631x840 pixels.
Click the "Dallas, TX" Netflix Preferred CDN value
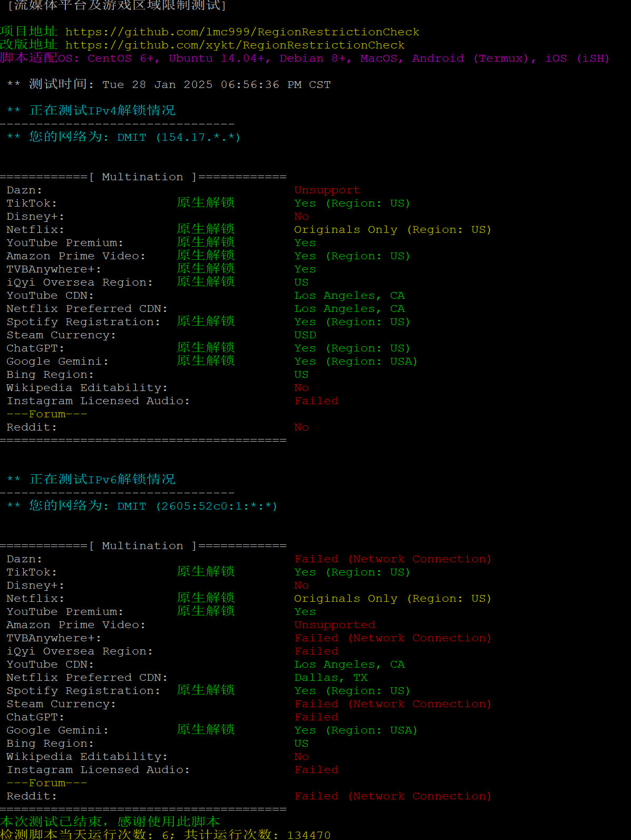pyautogui.click(x=331, y=678)
